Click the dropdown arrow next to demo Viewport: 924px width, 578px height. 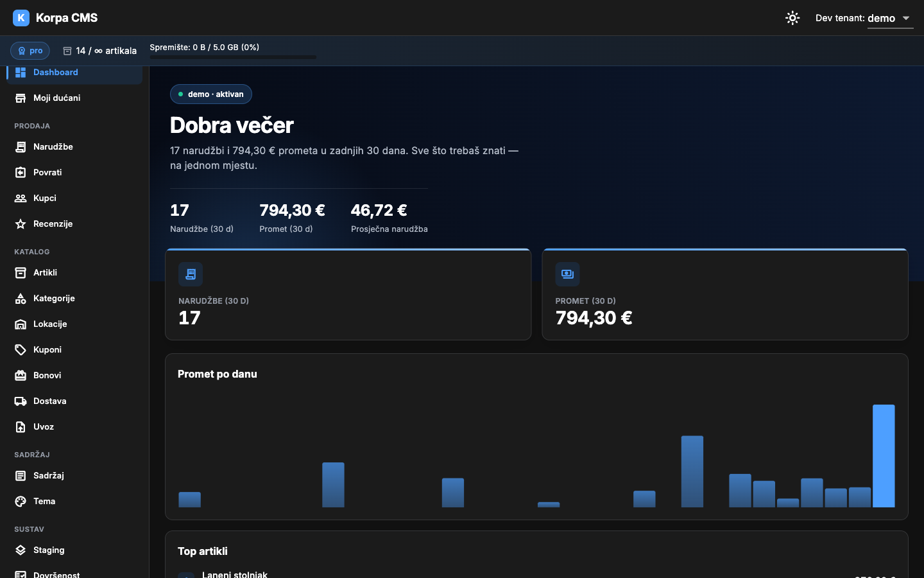coord(906,18)
